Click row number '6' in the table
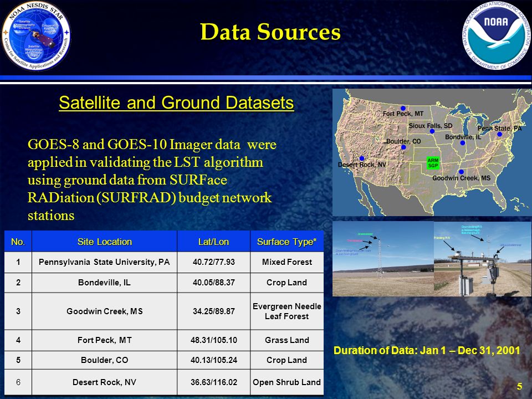Viewport: 532px width, 399px height. (18, 382)
